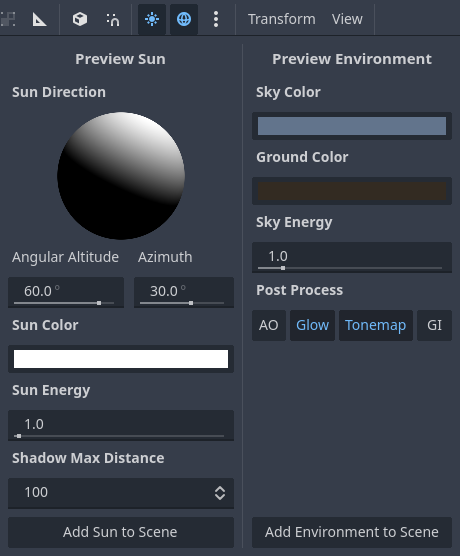Image resolution: width=460 pixels, height=556 pixels.
Task: Toggle the preview sunlight icon
Action: pos(152,19)
